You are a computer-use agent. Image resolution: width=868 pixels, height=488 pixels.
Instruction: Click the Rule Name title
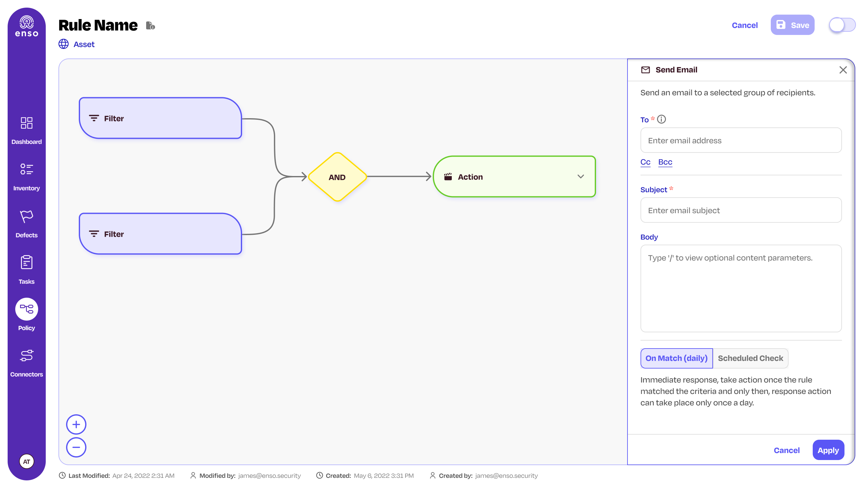point(98,25)
